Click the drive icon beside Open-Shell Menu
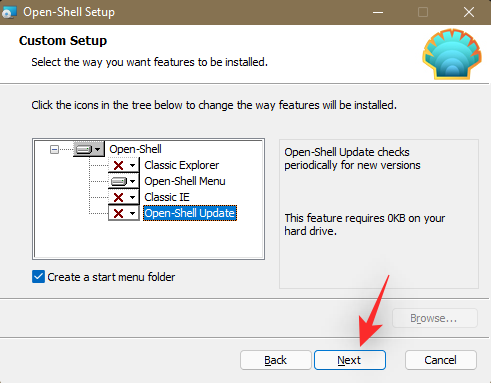Image resolution: width=491 pixels, height=383 pixels. 119,181
